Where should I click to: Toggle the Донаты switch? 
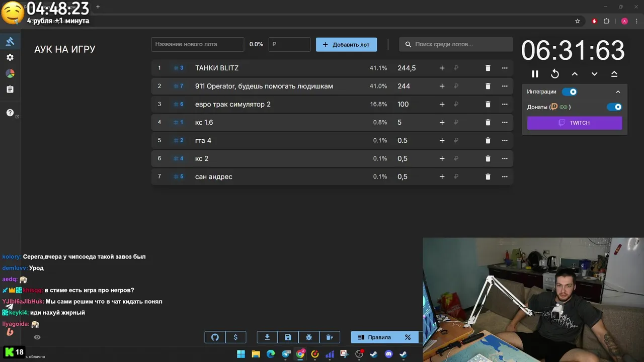coord(614,107)
